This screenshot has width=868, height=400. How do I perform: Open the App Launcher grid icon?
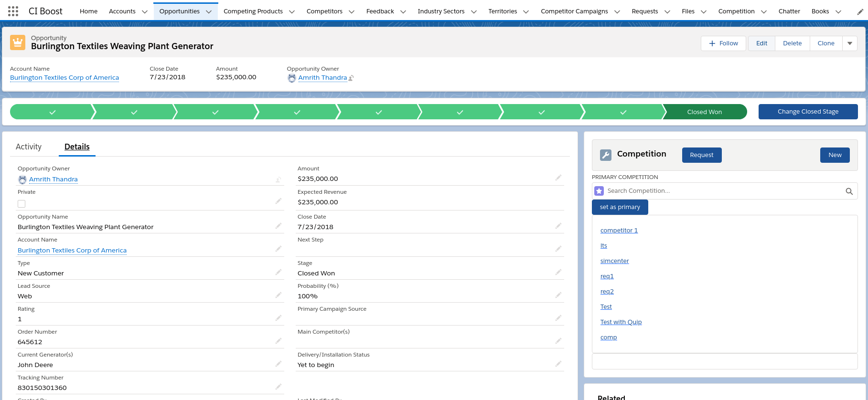click(13, 11)
